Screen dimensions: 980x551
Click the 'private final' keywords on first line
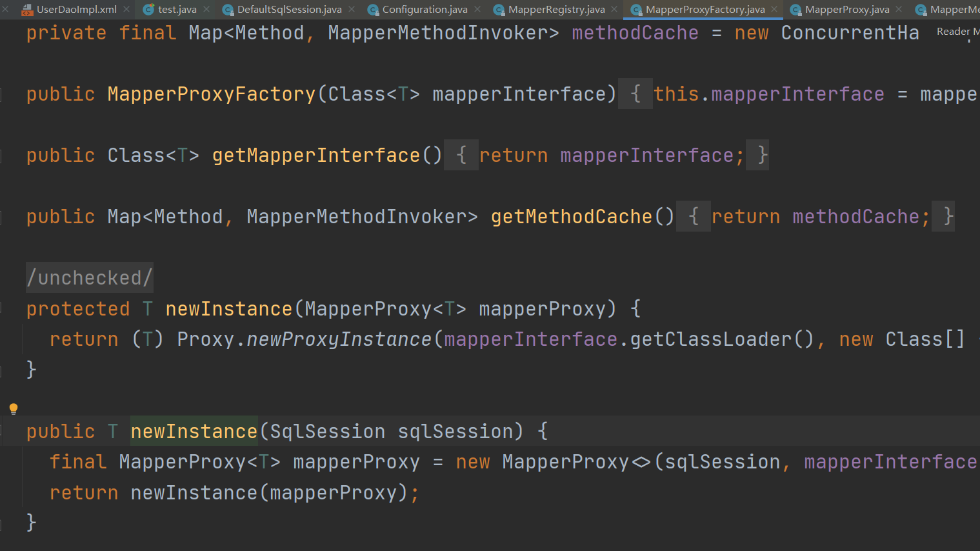click(x=101, y=33)
